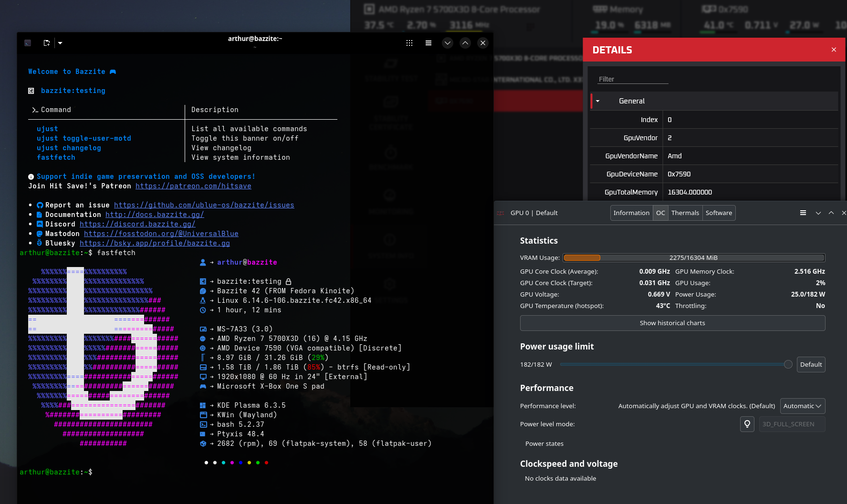The width and height of the screenshot is (847, 504).
Task: Click the Tux icon beside Linux 6.14.6 kernel
Action: tap(203, 300)
